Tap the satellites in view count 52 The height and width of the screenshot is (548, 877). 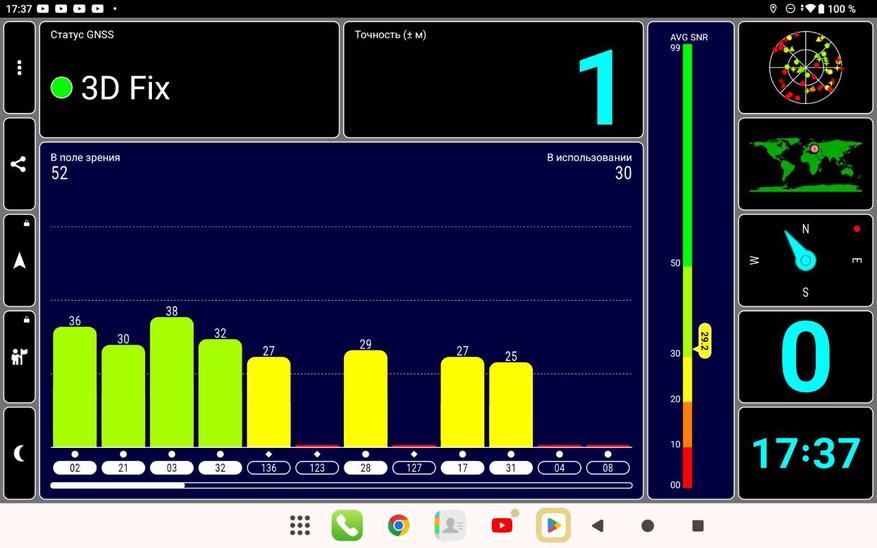coord(60,173)
